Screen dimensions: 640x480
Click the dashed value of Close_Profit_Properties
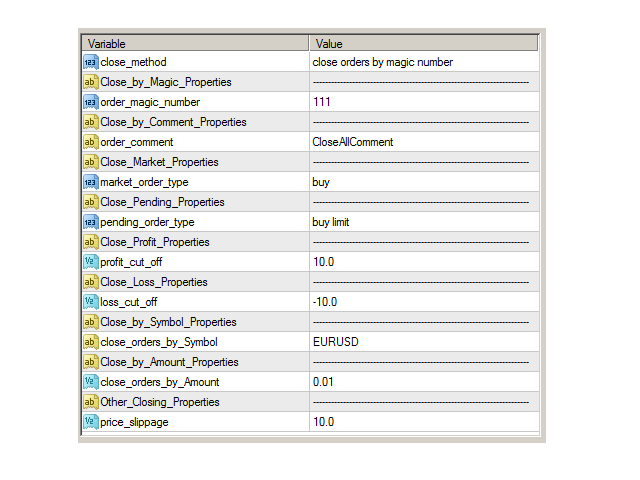point(421,242)
